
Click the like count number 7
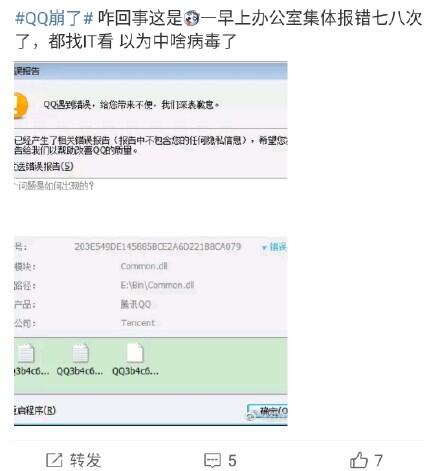click(x=378, y=460)
